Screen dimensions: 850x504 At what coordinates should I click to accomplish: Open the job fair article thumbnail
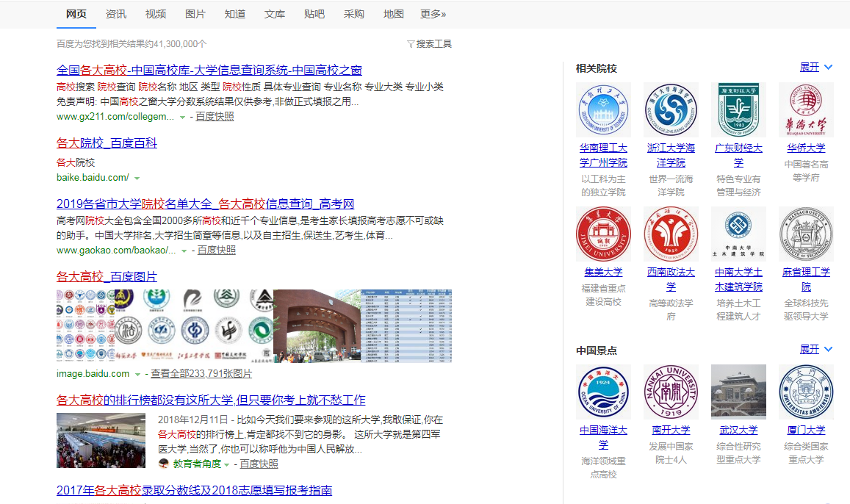pyautogui.click(x=101, y=441)
